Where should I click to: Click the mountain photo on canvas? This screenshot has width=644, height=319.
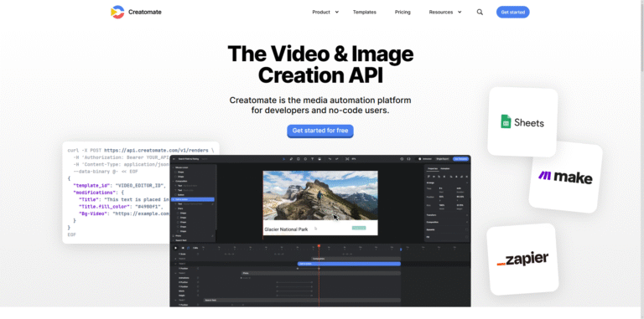coord(320,196)
